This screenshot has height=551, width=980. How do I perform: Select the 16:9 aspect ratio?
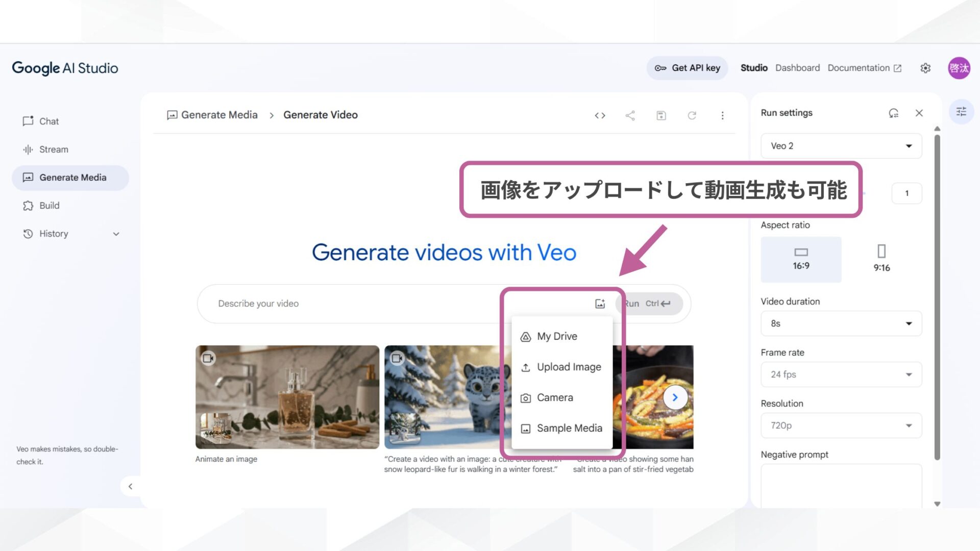pos(801,259)
